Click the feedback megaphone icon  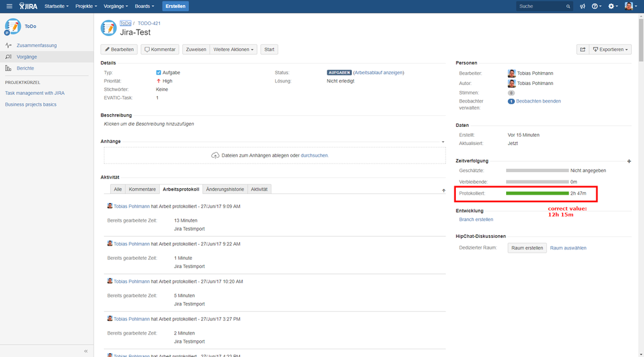[582, 6]
